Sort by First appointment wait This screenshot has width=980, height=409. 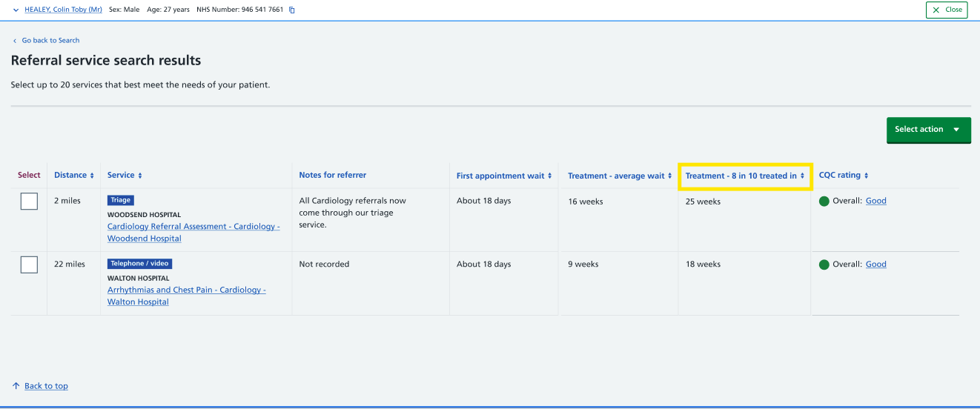click(x=504, y=176)
